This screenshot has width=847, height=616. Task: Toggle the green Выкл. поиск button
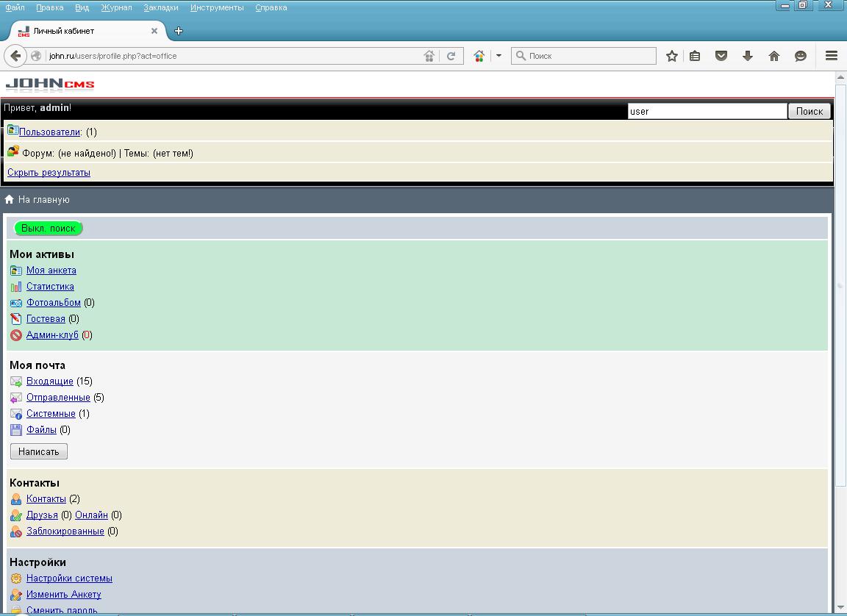(48, 229)
